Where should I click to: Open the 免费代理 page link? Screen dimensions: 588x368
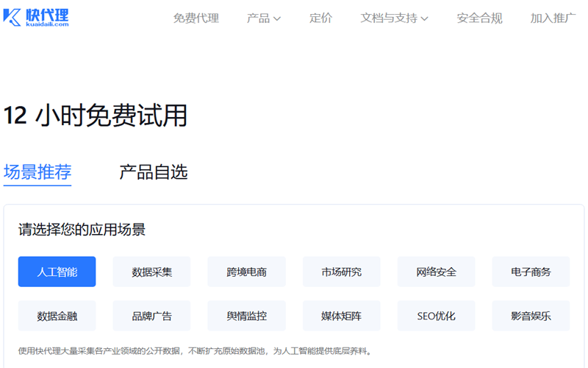[x=196, y=18]
